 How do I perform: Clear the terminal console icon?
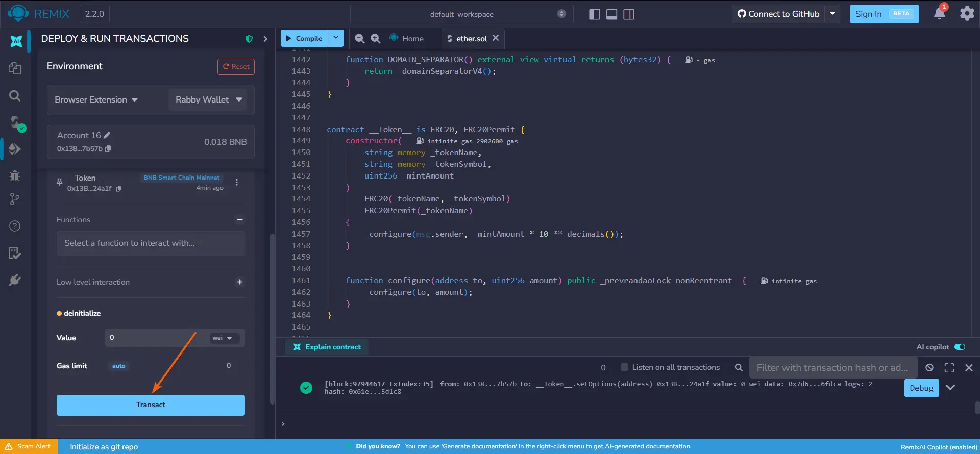pos(929,367)
